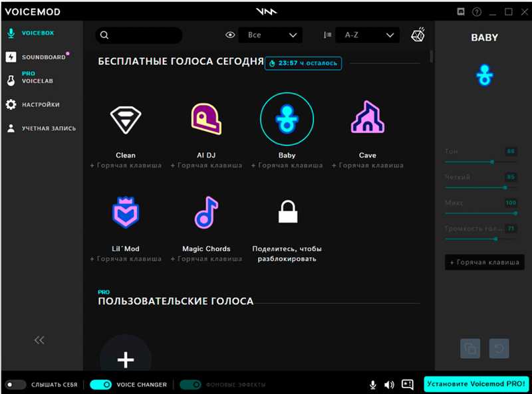Viewport: 532px width, 394px height.
Task: Click the padlock share-to-unlock icon
Action: tap(288, 211)
